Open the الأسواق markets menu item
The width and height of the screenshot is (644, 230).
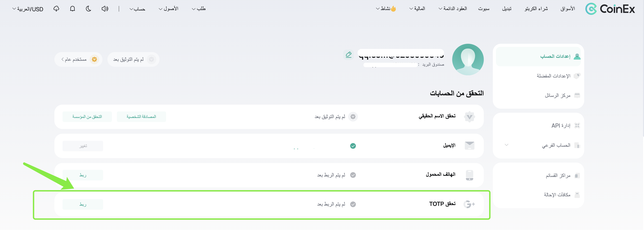[568, 9]
